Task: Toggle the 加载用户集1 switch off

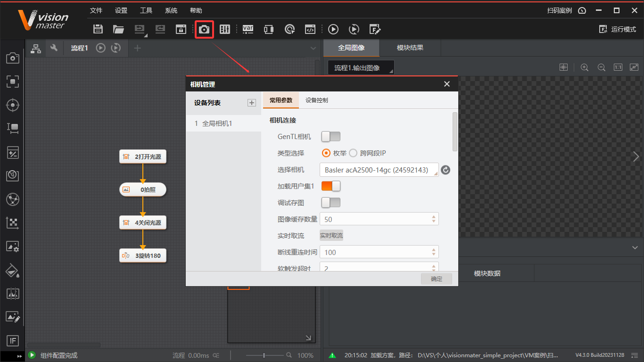Action: click(x=330, y=186)
